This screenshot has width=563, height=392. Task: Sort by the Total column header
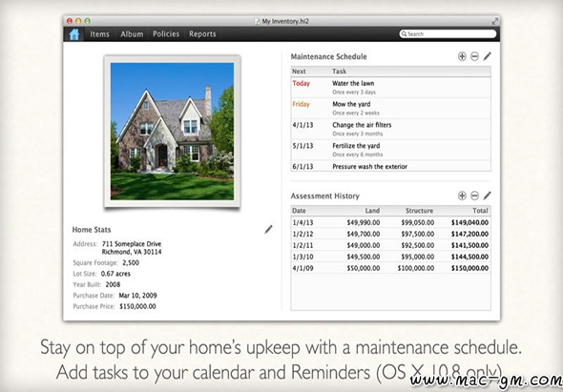[x=480, y=211]
